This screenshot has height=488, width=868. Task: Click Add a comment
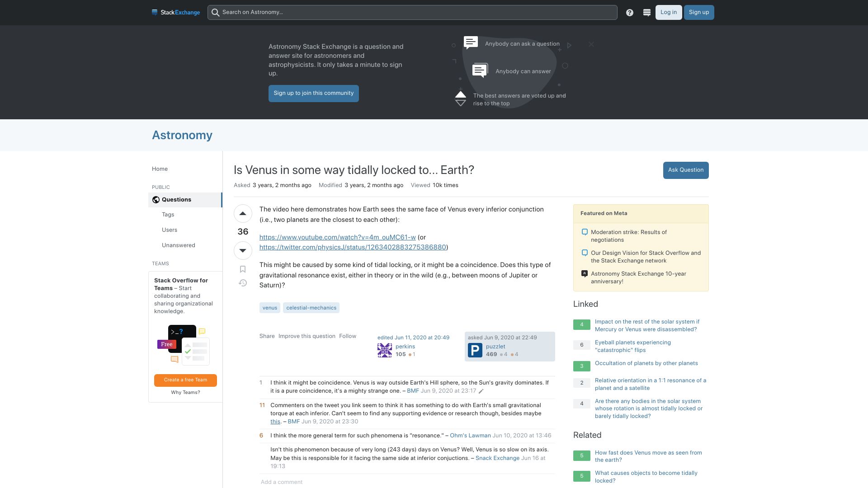coord(282,482)
